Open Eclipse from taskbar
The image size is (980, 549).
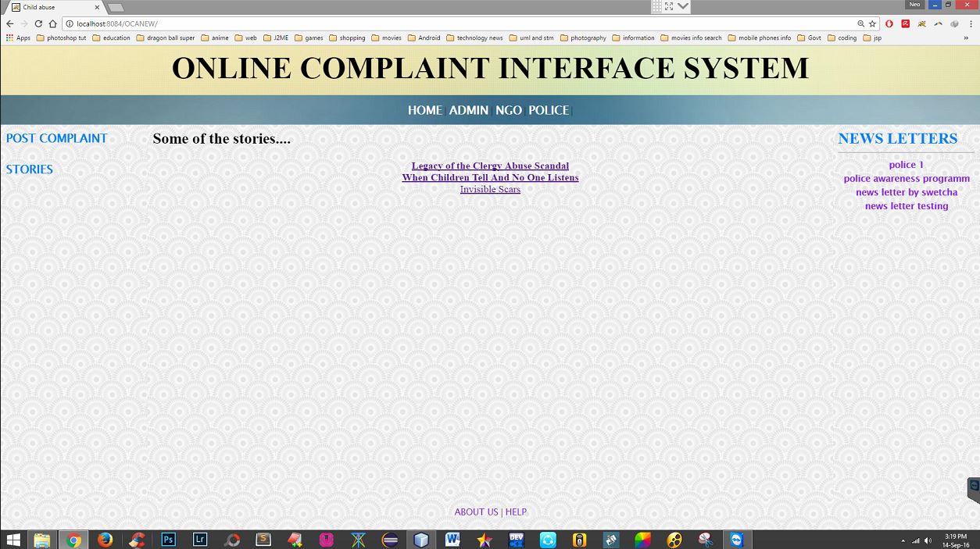point(390,540)
